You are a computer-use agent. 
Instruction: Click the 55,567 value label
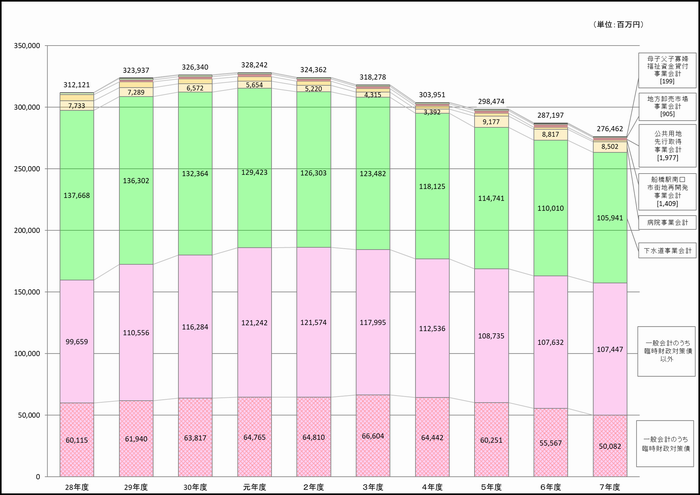[550, 443]
